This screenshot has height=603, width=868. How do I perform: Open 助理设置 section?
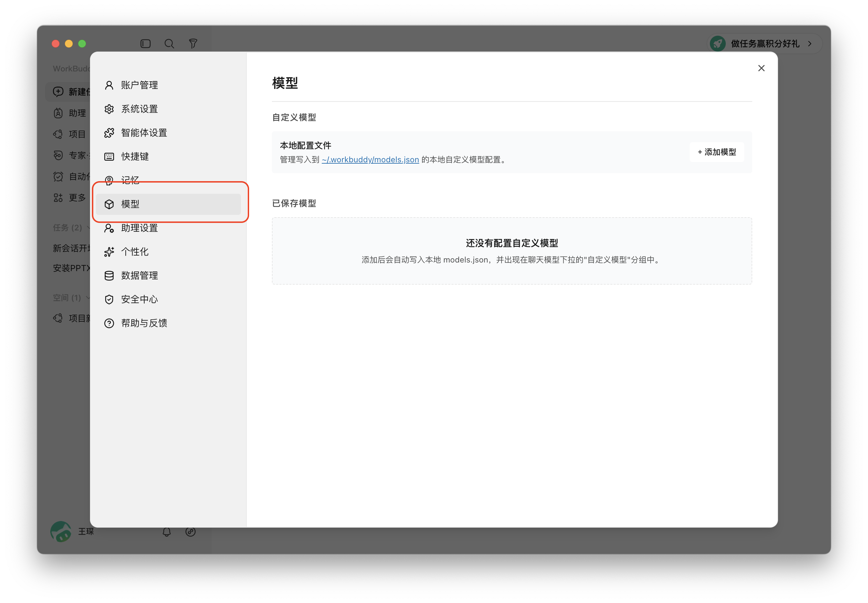click(168, 228)
